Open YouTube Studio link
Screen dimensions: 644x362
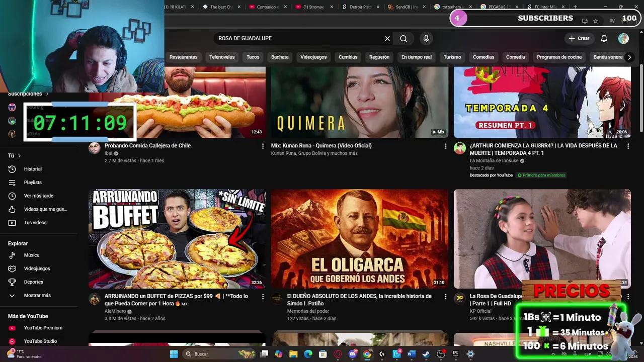[40, 341]
